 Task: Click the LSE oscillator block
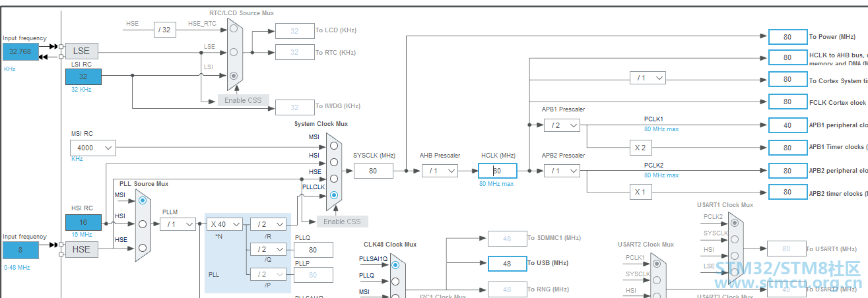coord(81,51)
